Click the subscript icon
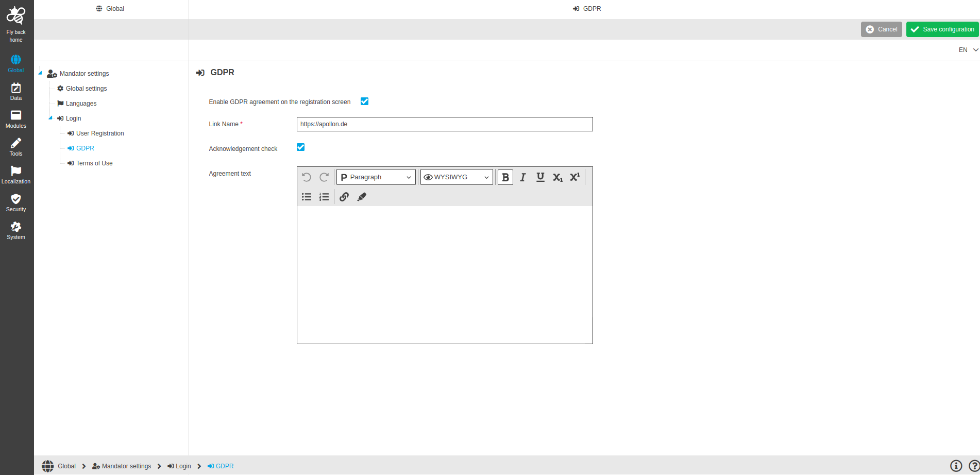This screenshot has height=475, width=980. tap(557, 177)
